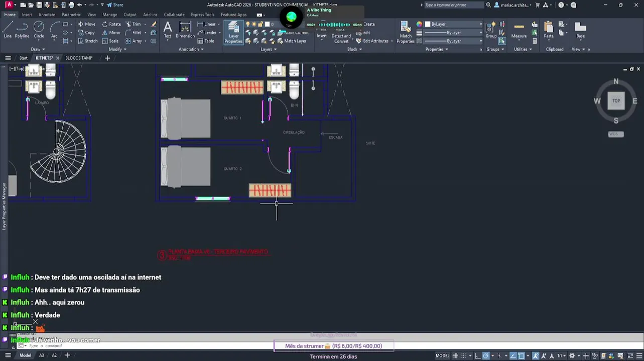Viewport: 644px width, 361px height.
Task: Expand the Draw panel
Action: pos(38,49)
